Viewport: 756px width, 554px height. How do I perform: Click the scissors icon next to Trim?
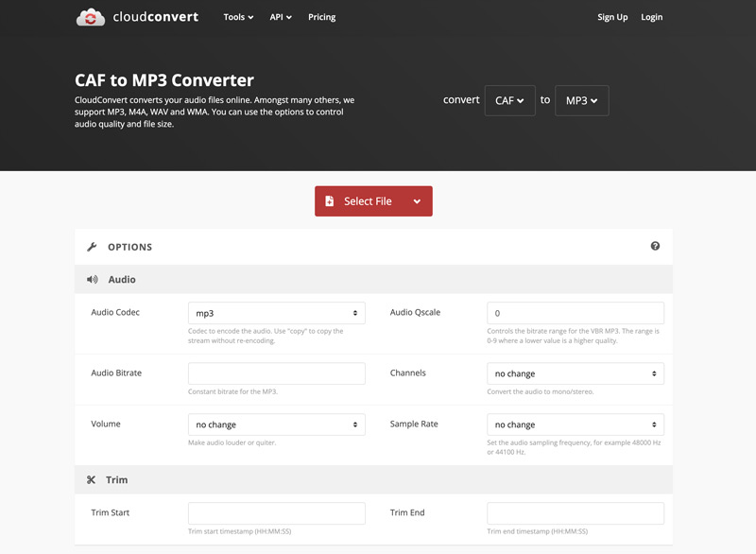tap(92, 480)
